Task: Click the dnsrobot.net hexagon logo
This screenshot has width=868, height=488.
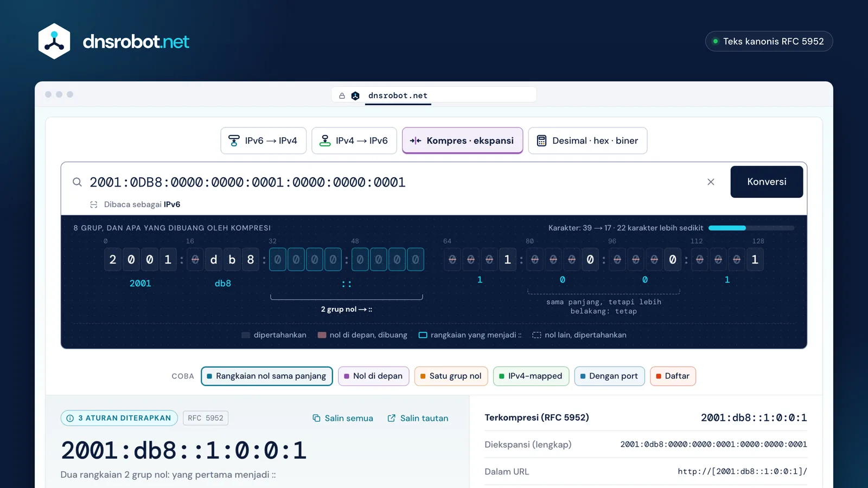Action: coord(54,41)
